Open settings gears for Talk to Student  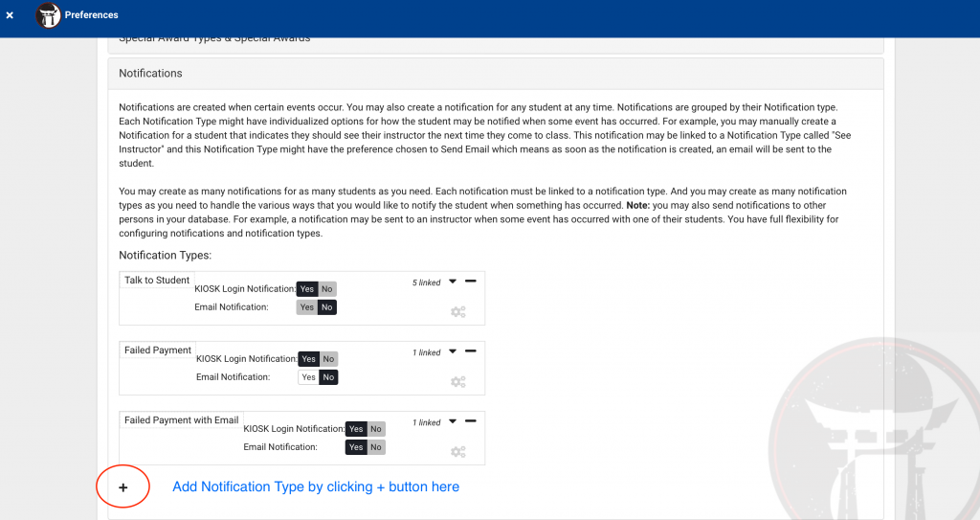pos(458,312)
